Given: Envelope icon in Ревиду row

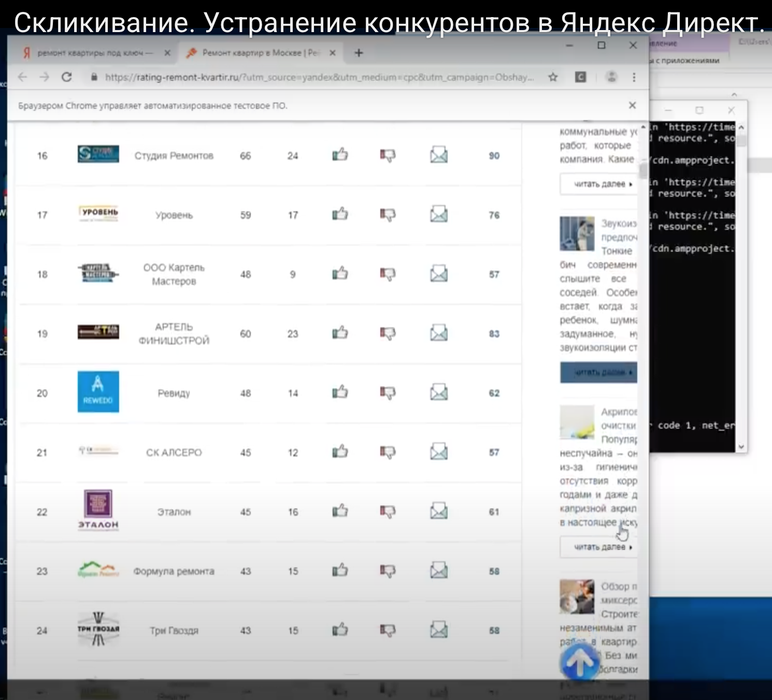Looking at the screenshot, I should [439, 392].
